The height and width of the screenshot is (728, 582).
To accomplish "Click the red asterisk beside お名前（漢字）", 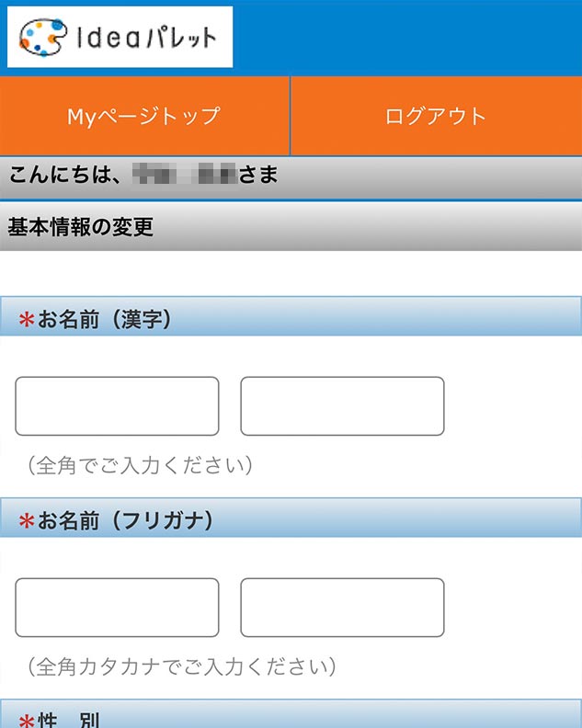I will (26, 320).
